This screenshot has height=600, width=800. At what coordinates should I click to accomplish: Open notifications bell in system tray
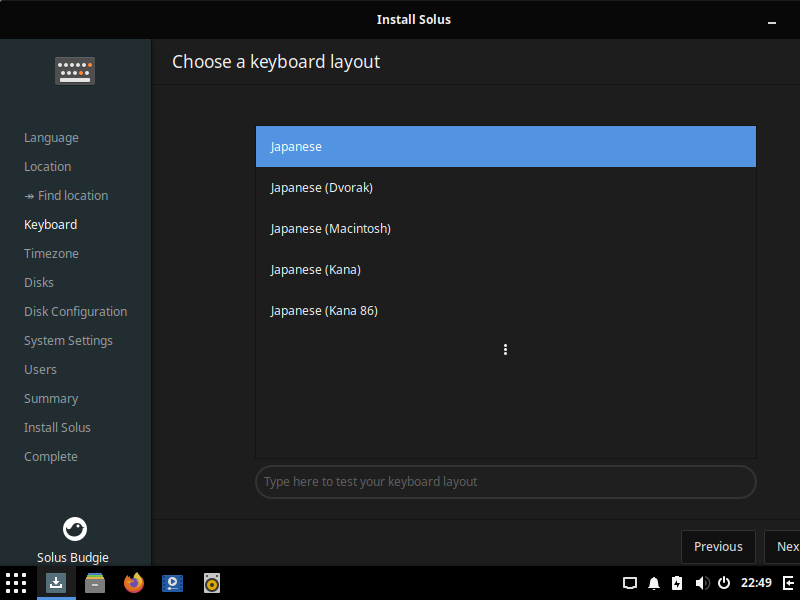click(x=654, y=583)
